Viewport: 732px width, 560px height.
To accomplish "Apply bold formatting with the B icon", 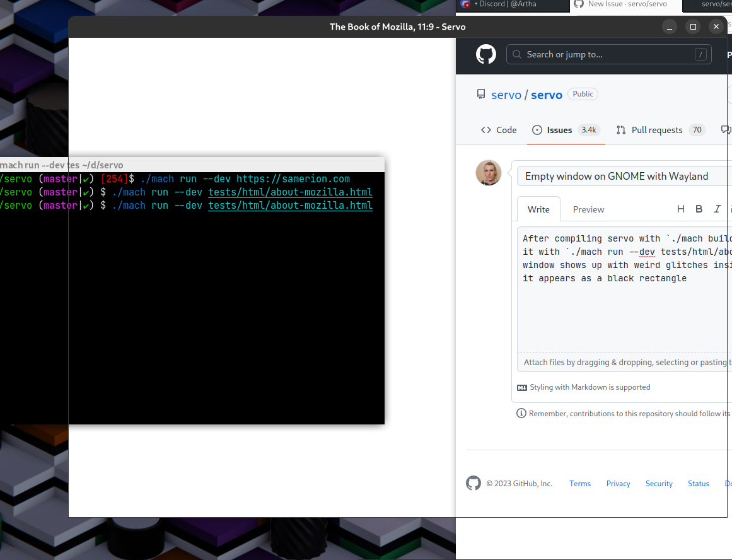I will click(699, 209).
